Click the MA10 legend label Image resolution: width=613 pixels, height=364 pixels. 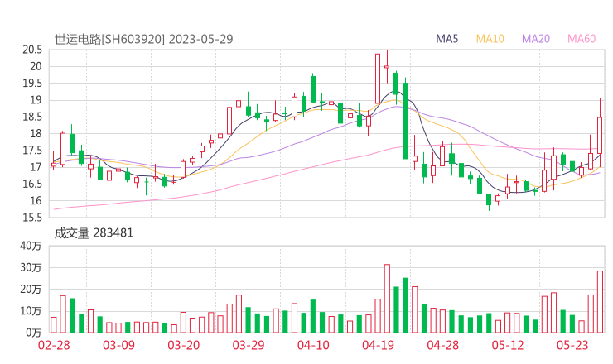pos(490,39)
